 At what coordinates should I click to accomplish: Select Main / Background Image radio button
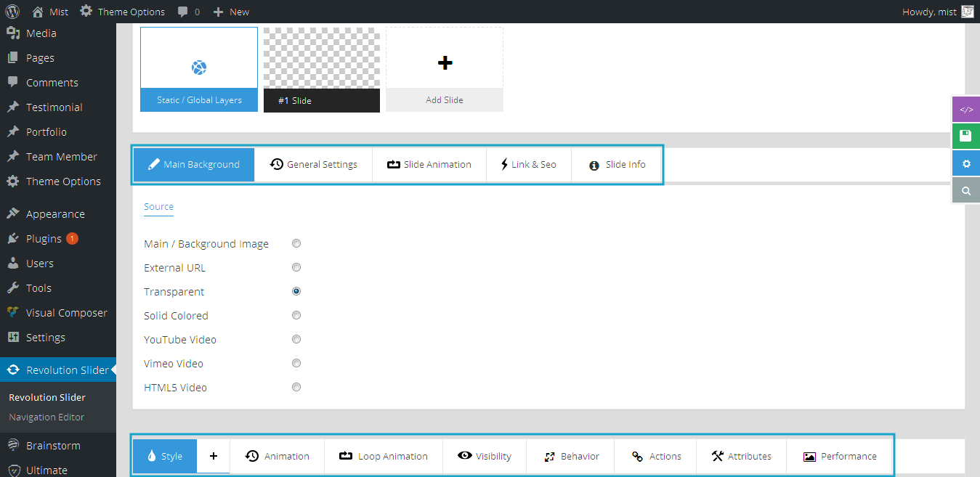(x=296, y=244)
